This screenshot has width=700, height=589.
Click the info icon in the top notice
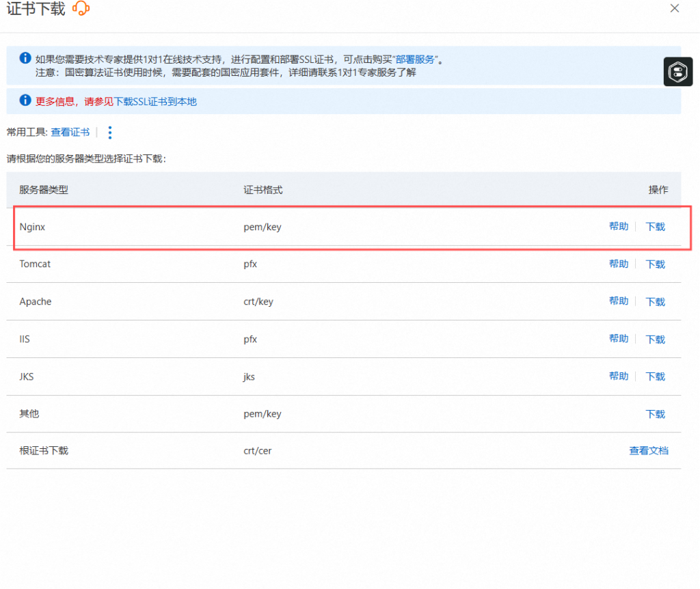(25, 58)
